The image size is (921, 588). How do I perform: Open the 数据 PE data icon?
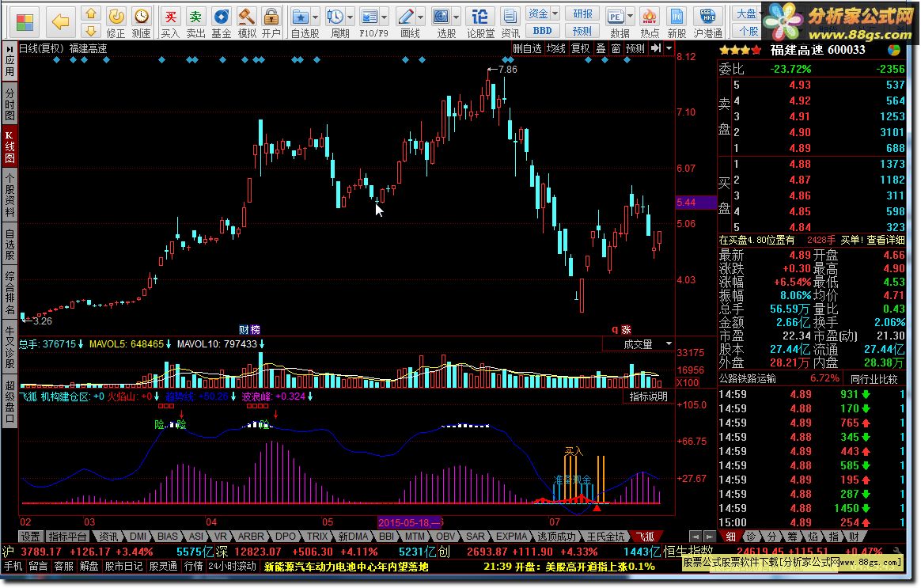tap(616, 22)
